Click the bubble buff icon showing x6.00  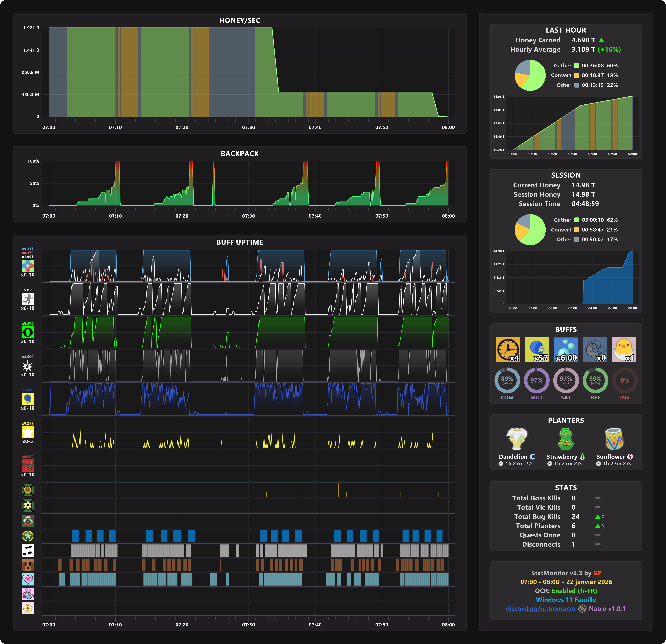(x=566, y=349)
